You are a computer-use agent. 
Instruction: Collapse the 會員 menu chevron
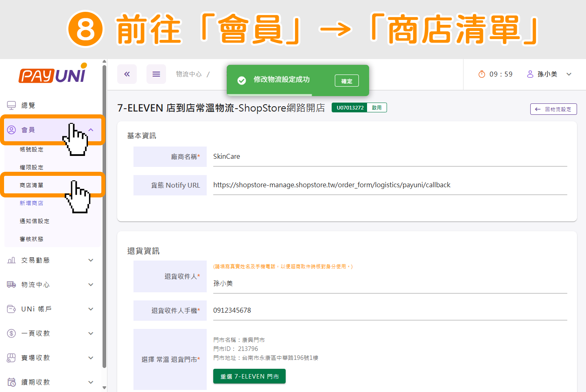point(91,130)
